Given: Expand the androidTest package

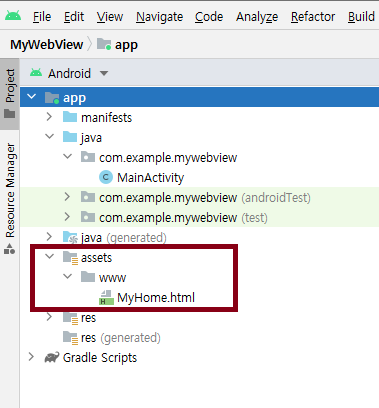Looking at the screenshot, I should point(67,197).
